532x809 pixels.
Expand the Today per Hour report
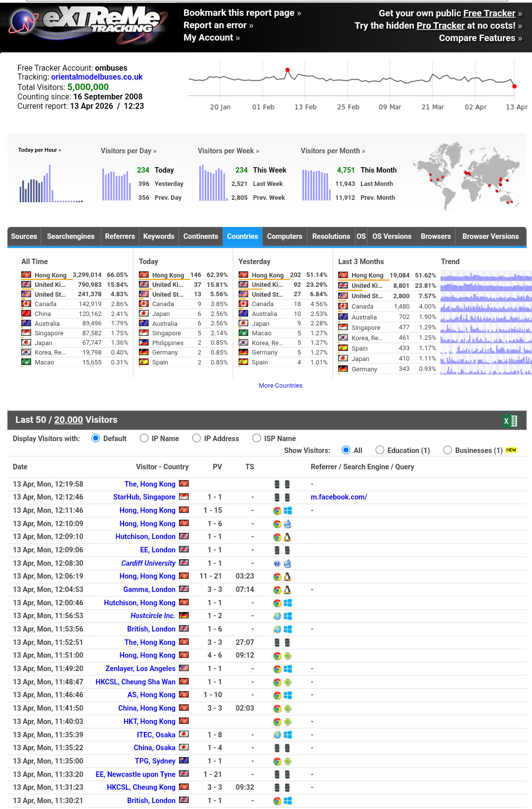tap(40, 150)
